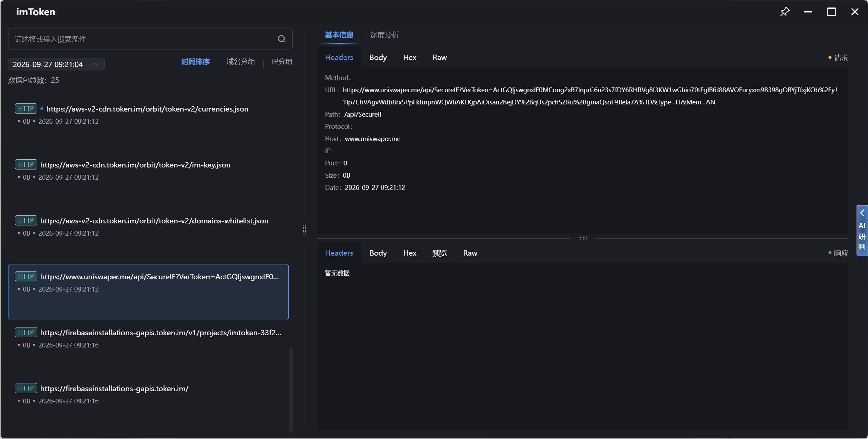Viewport: 868px width, 439px height.
Task: Open the response 预览 tab
Action: point(440,253)
